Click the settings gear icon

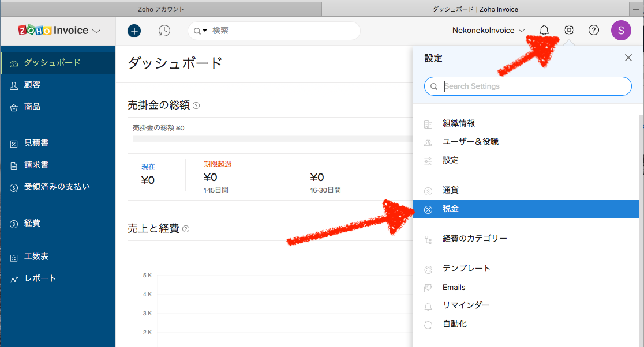569,31
